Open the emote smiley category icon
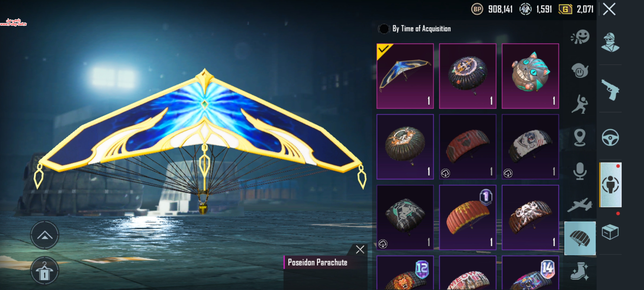 580,37
